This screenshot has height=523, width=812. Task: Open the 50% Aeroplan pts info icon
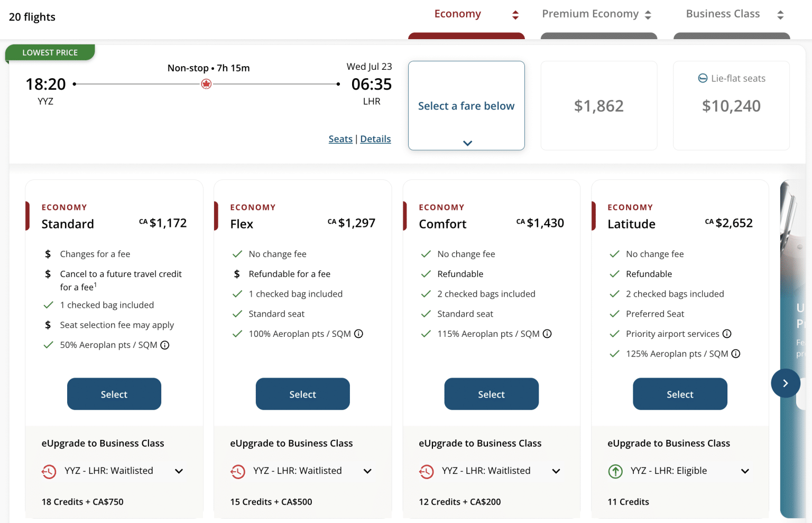[x=164, y=345]
